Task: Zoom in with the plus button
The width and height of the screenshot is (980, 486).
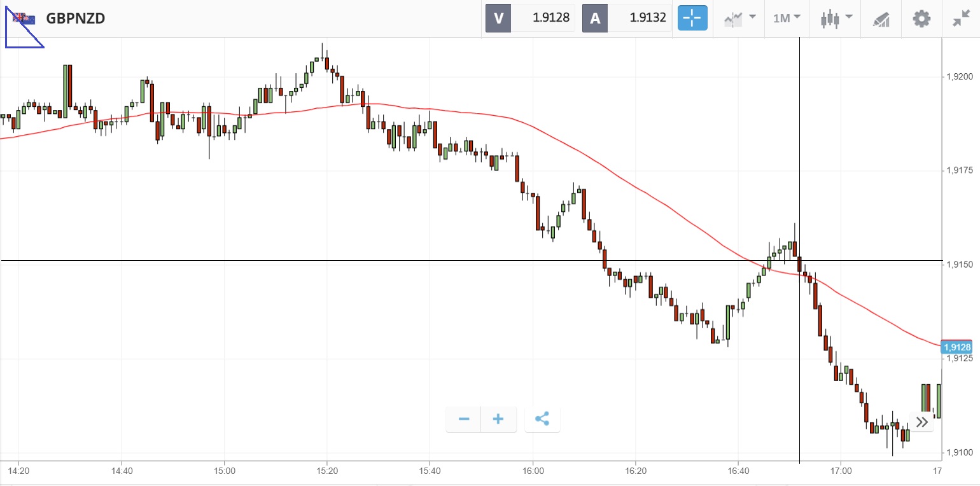Action: pyautogui.click(x=498, y=419)
